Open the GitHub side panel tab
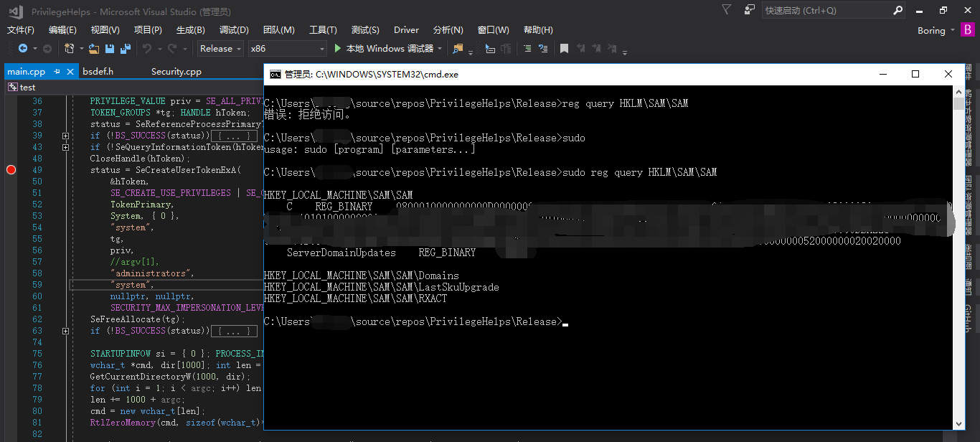The image size is (980, 442). pyautogui.click(x=968, y=318)
